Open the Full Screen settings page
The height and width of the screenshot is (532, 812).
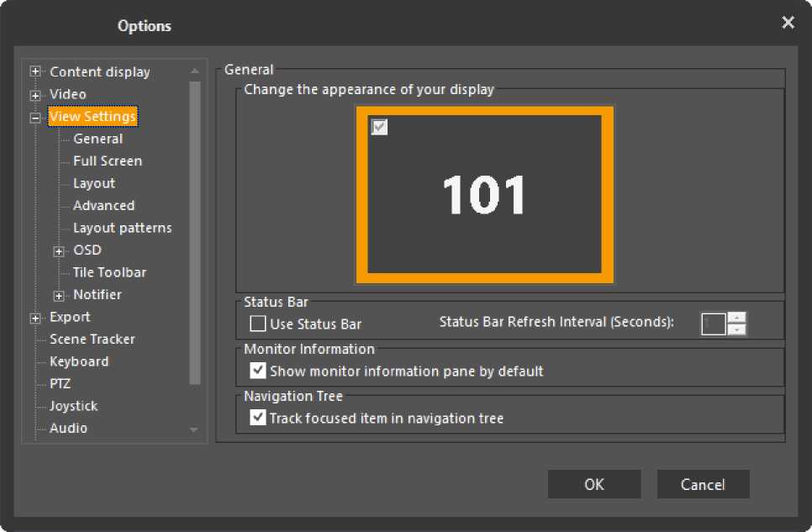click(108, 161)
